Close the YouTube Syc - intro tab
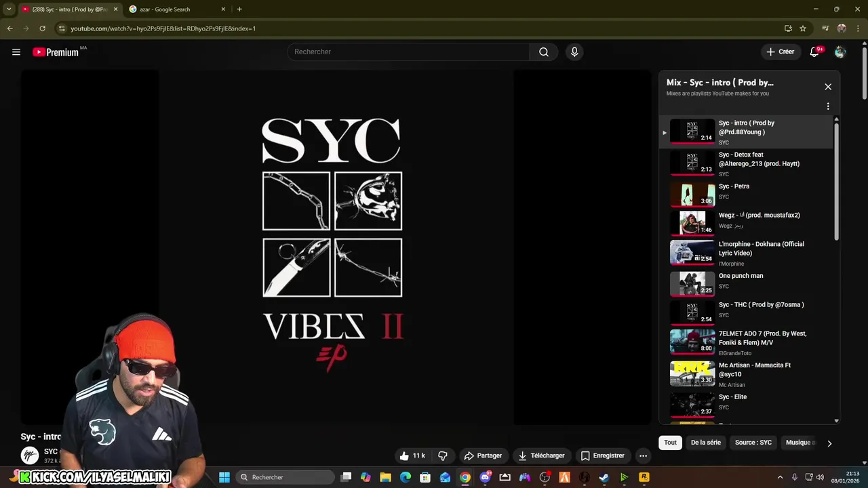Viewport: 868px width, 488px height. pos(115,9)
